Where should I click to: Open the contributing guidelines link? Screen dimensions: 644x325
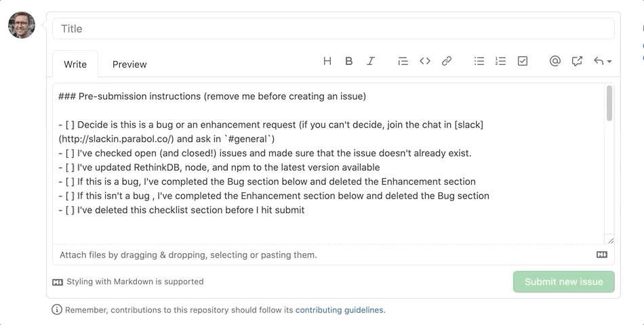(339, 310)
